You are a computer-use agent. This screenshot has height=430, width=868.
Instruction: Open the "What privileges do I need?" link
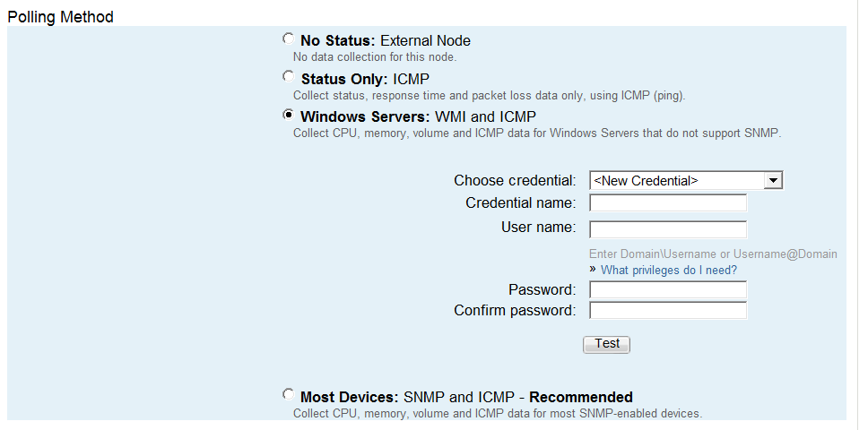point(669,271)
